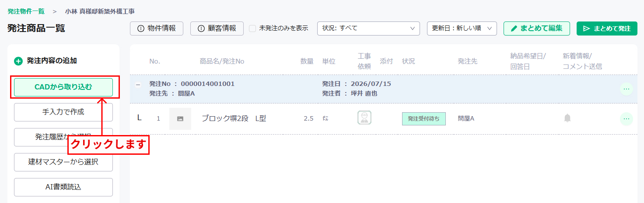This screenshot has width=644, height=203.
Task: Toggle 未発注のみを表示 checkbox
Action: (x=252, y=28)
